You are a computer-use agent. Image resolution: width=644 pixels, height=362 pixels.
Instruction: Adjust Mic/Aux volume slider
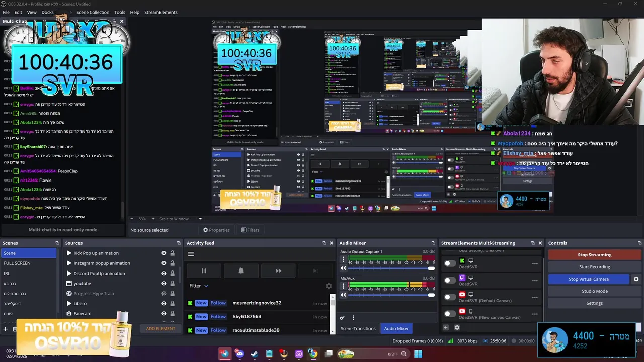tap(391, 295)
